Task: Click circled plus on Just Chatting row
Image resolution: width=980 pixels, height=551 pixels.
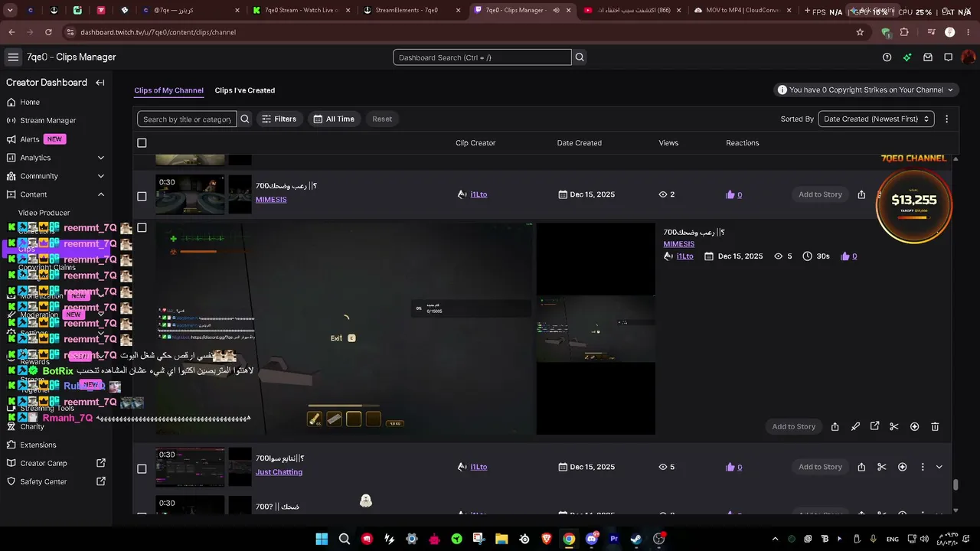Action: coord(902,467)
